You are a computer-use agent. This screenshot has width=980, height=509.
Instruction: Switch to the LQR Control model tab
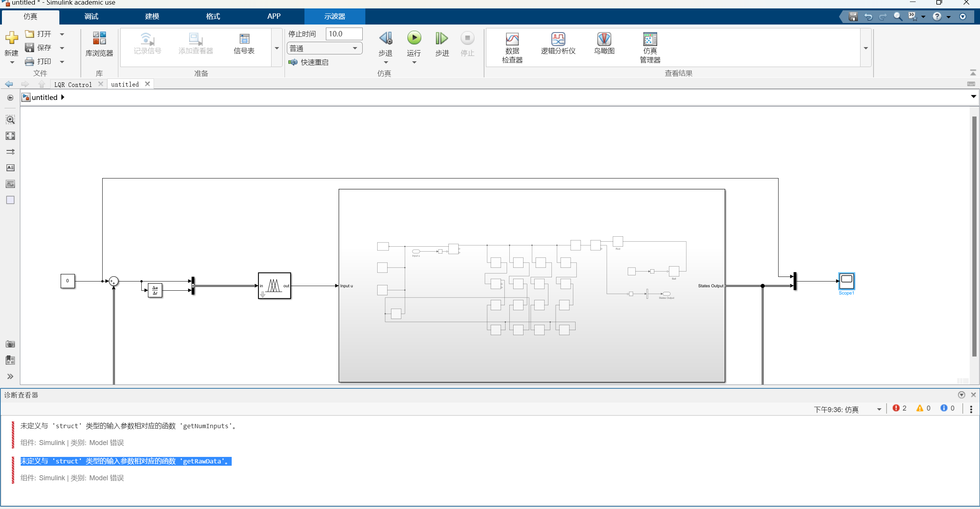(x=73, y=84)
